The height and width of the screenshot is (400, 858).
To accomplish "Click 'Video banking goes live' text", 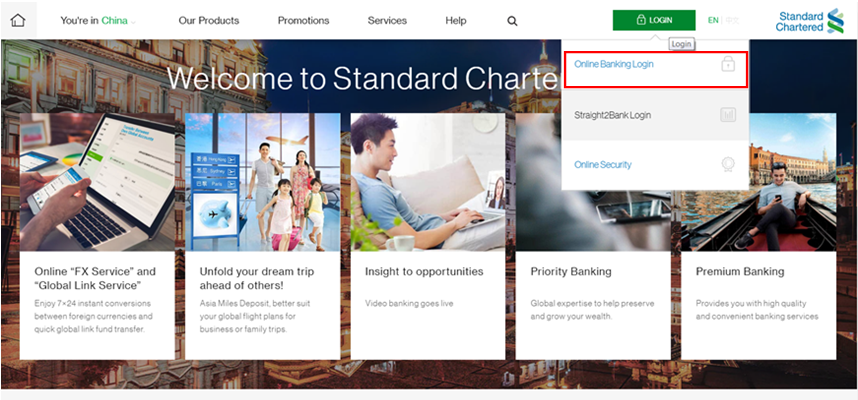I will click(409, 303).
